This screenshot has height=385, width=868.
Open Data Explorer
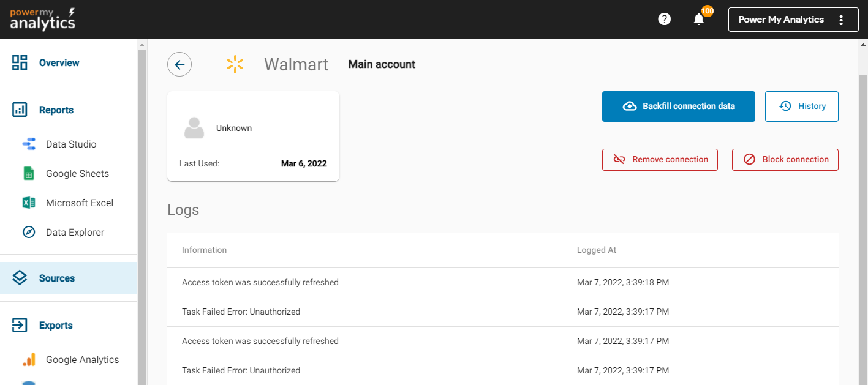point(75,233)
